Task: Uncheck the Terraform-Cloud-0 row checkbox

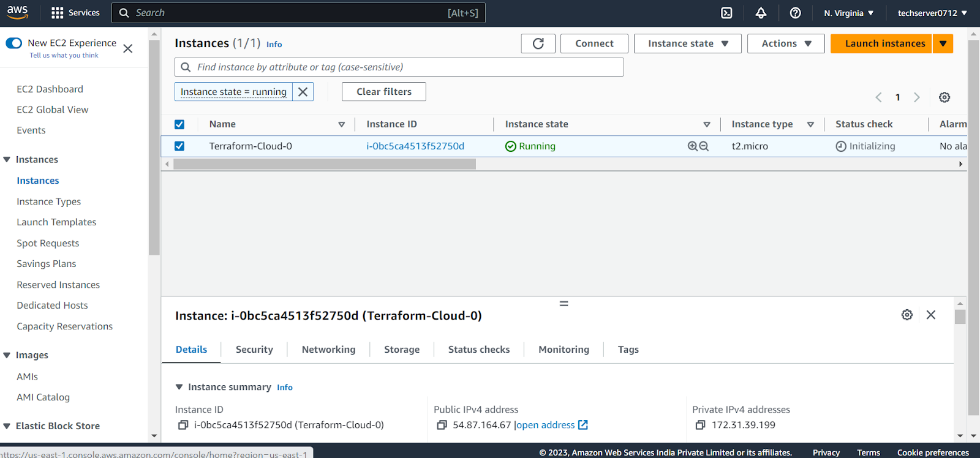Action: coord(179,146)
